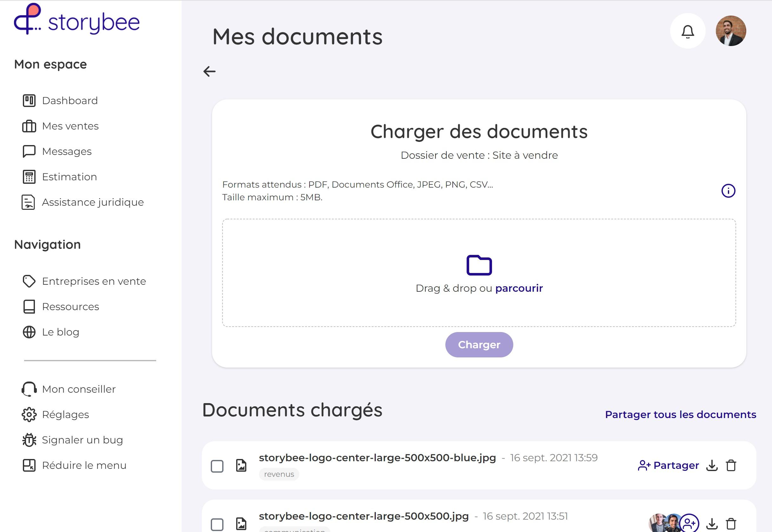Click the Charger upload button
This screenshot has width=772, height=532.
tap(479, 345)
